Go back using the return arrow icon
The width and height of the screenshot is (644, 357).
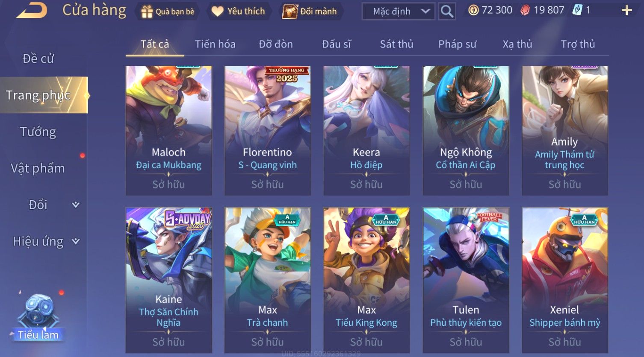[x=32, y=10]
